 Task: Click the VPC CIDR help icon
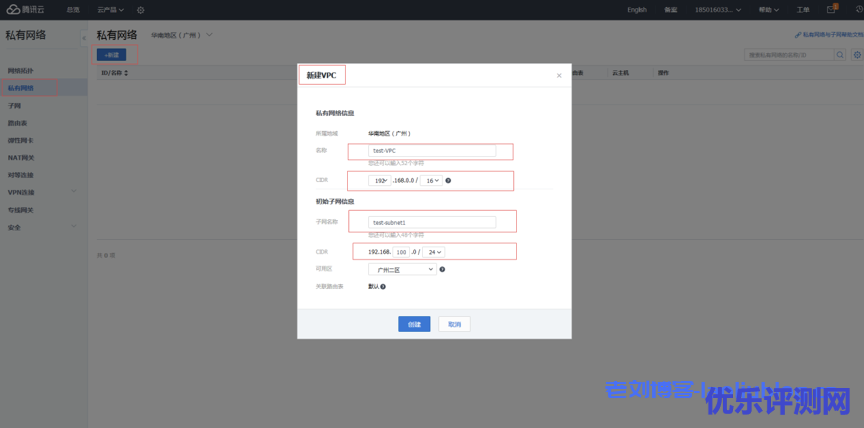point(448,181)
